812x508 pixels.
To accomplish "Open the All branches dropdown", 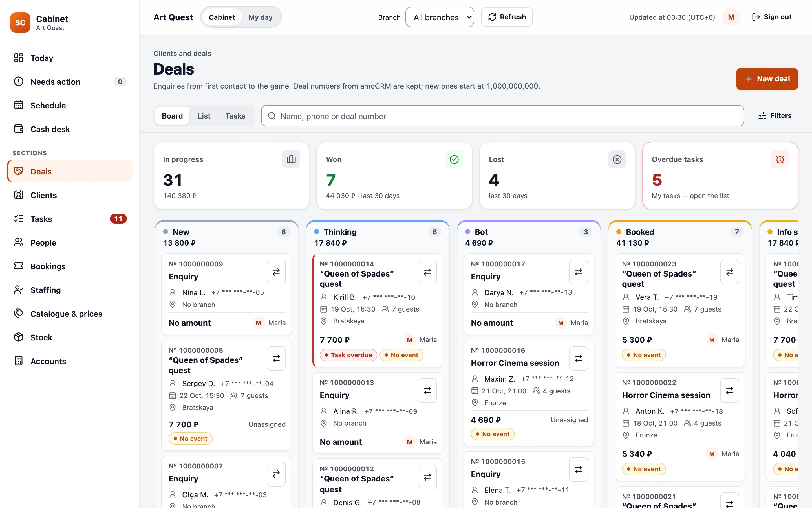I will [x=440, y=17].
